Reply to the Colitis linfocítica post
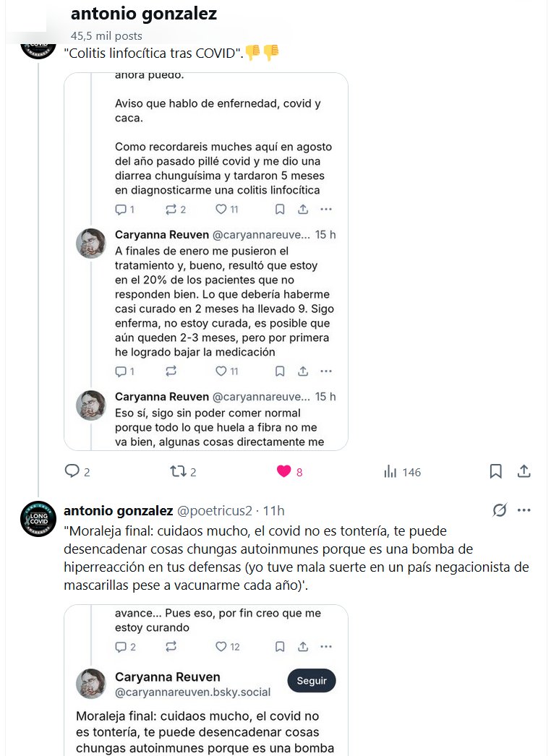This screenshot has height=756, width=551. point(72,471)
